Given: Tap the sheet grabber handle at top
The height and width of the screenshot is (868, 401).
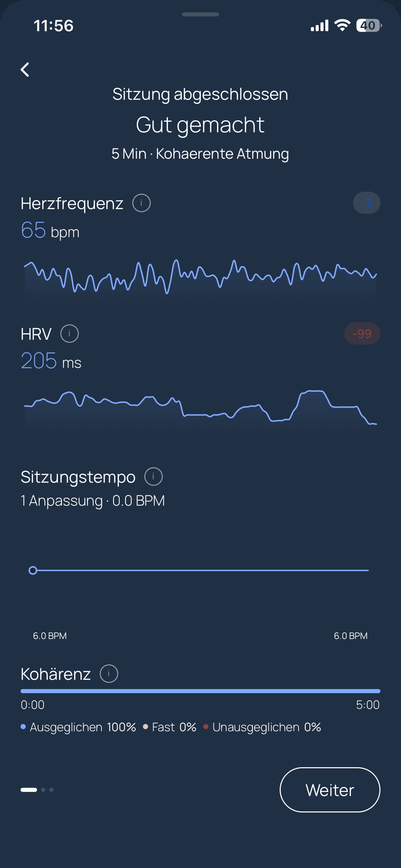Looking at the screenshot, I should pyautogui.click(x=200, y=14).
